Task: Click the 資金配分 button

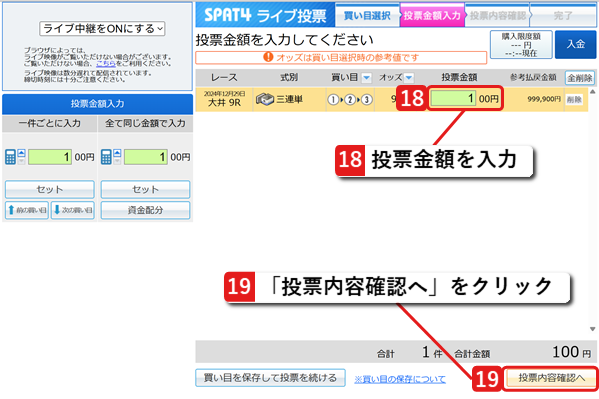Action: click(x=145, y=210)
